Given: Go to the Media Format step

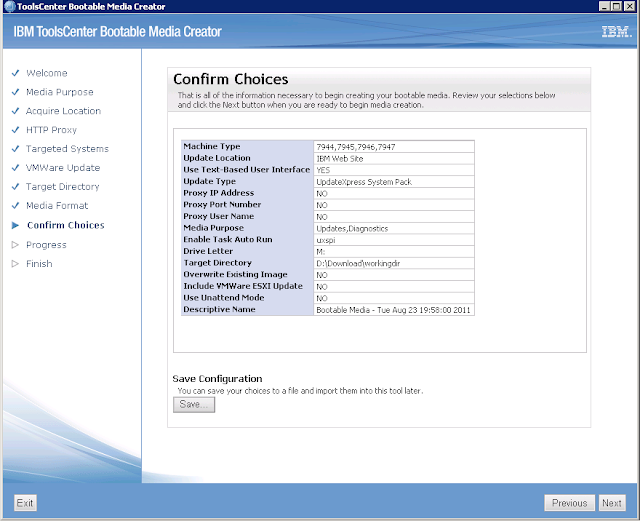Looking at the screenshot, I should coord(57,206).
